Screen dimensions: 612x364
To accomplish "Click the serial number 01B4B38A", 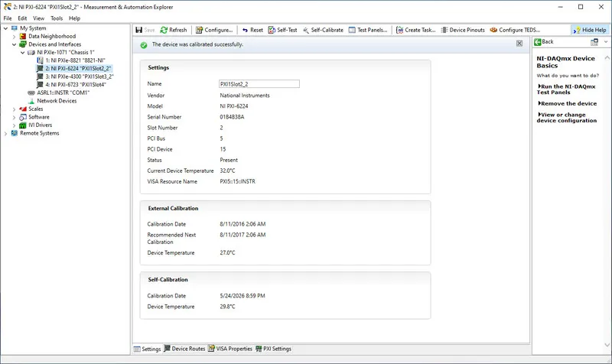I will pos(232,117).
